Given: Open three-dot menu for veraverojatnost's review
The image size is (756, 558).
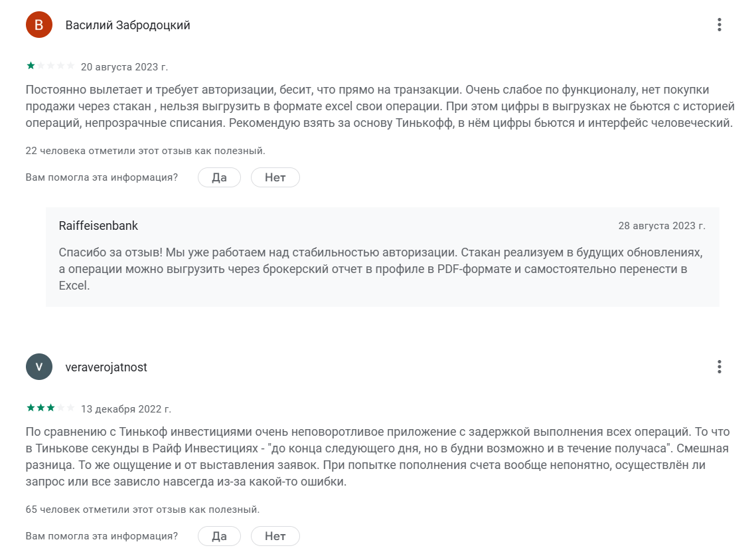Looking at the screenshot, I should point(719,367).
